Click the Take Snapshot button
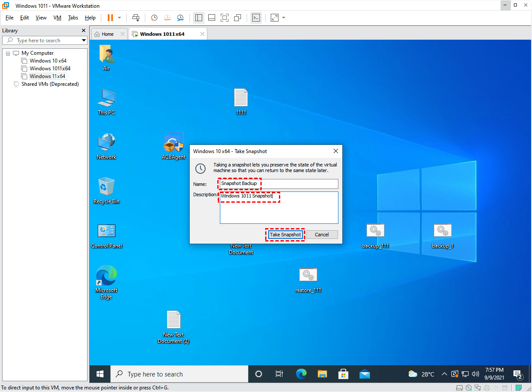The image size is (532, 392). coord(285,235)
